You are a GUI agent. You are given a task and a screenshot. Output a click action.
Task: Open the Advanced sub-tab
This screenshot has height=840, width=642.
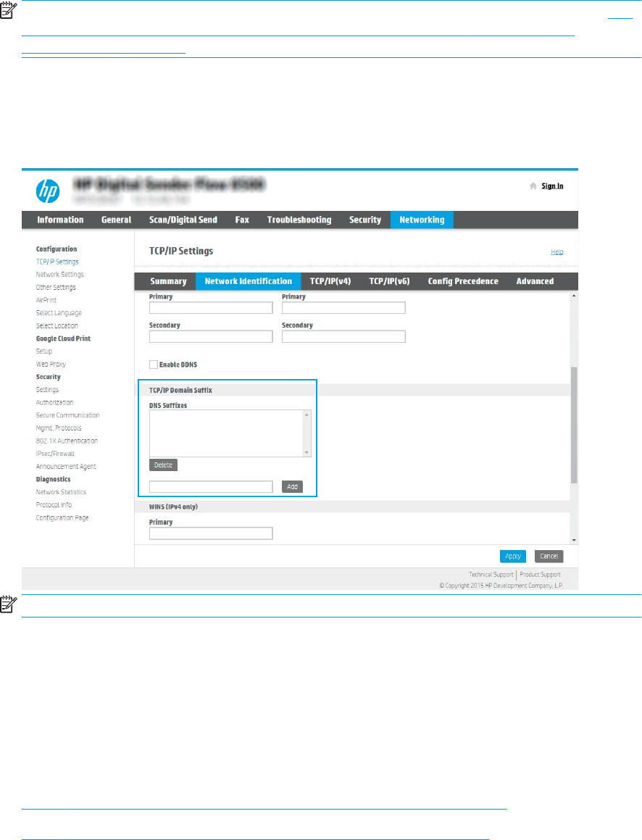coord(535,281)
